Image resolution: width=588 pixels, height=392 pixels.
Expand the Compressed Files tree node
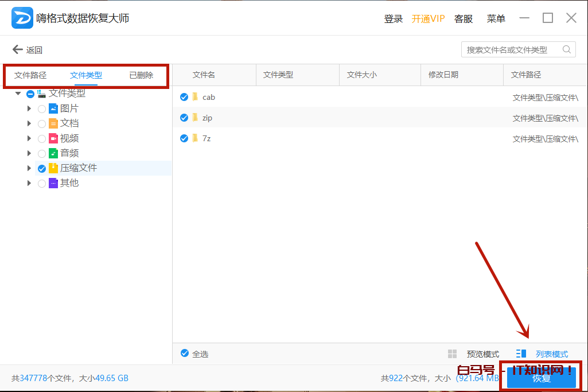pyautogui.click(x=29, y=168)
